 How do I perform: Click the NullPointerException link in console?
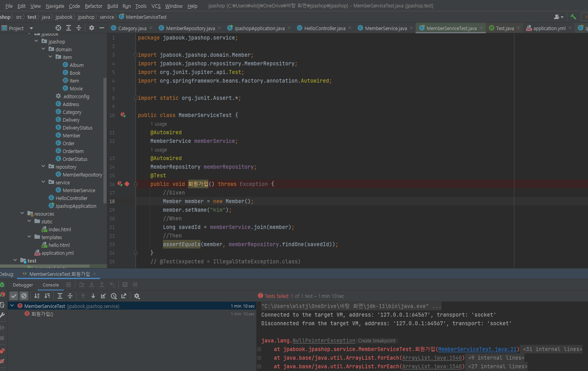324,340
